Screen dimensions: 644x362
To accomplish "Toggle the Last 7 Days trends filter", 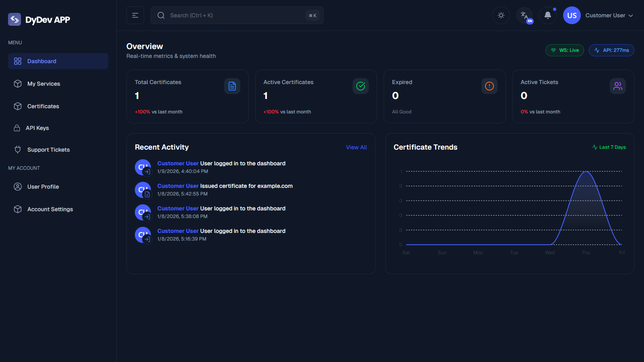I will point(609,147).
